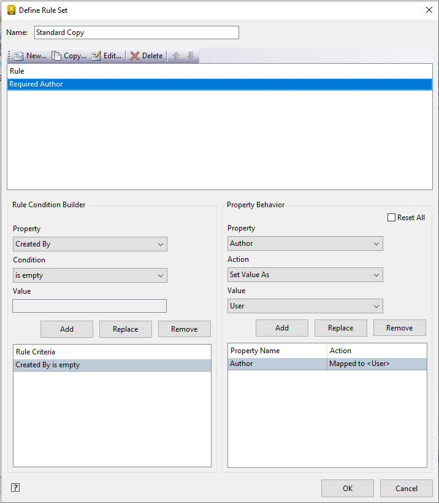
Task: Click the Edit rule toolbar button
Action: (x=107, y=56)
